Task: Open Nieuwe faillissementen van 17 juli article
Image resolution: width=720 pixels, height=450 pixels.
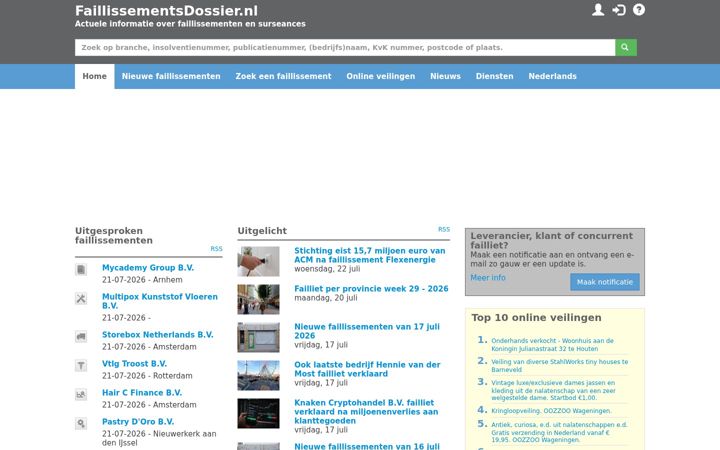Action: (367, 331)
